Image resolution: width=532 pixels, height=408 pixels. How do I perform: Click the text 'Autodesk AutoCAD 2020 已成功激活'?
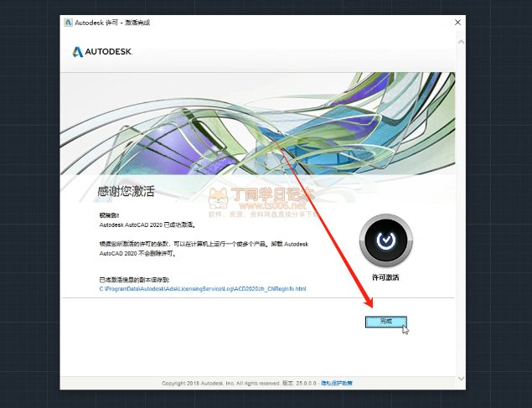click(147, 225)
